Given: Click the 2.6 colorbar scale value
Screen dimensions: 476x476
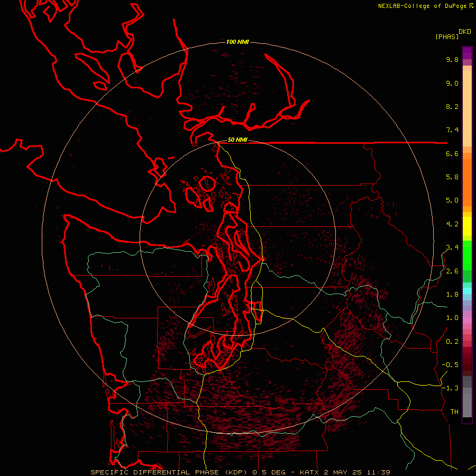Looking at the screenshot, I should pyautogui.click(x=452, y=271).
